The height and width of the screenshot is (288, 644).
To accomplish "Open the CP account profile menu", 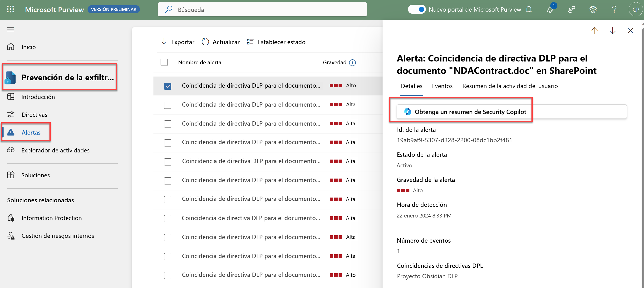I will click(635, 9).
